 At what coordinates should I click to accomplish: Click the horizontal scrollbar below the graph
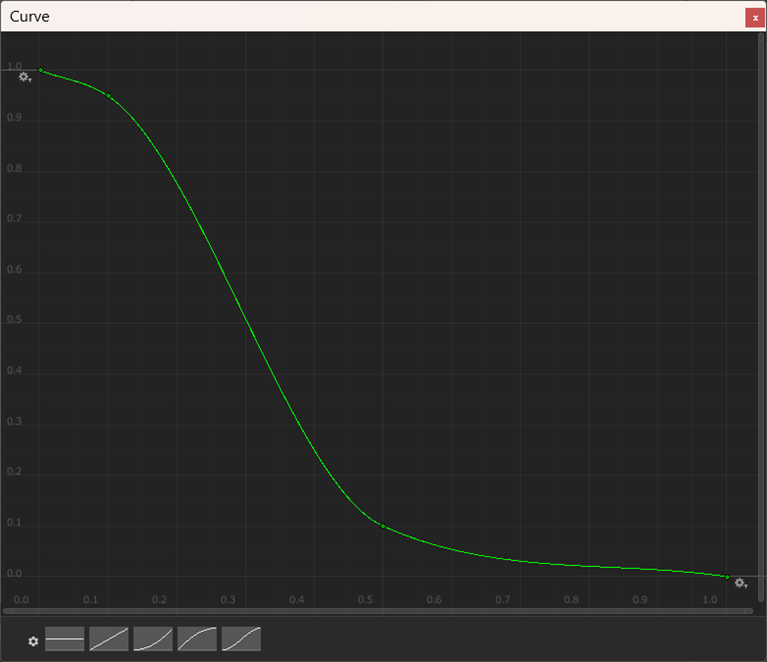pyautogui.click(x=378, y=609)
